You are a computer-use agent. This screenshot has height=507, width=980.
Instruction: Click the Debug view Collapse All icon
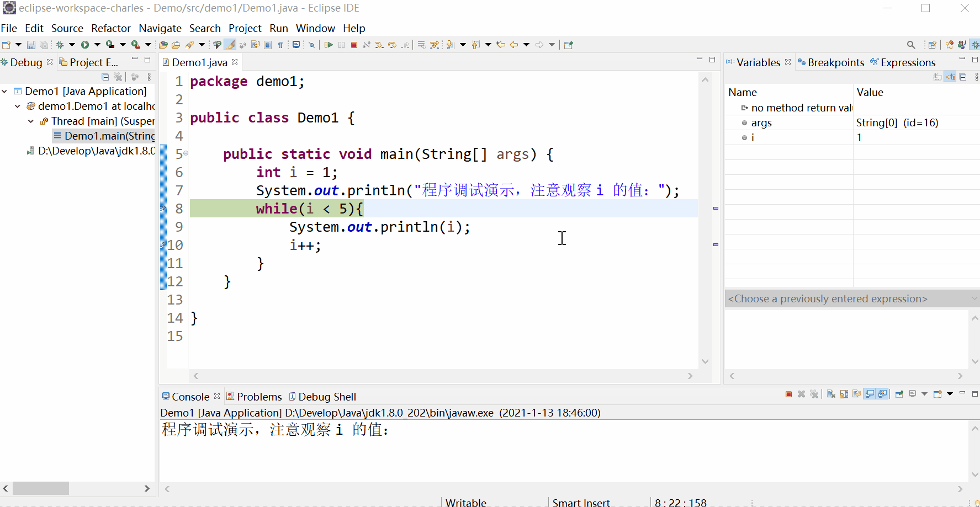click(x=105, y=77)
